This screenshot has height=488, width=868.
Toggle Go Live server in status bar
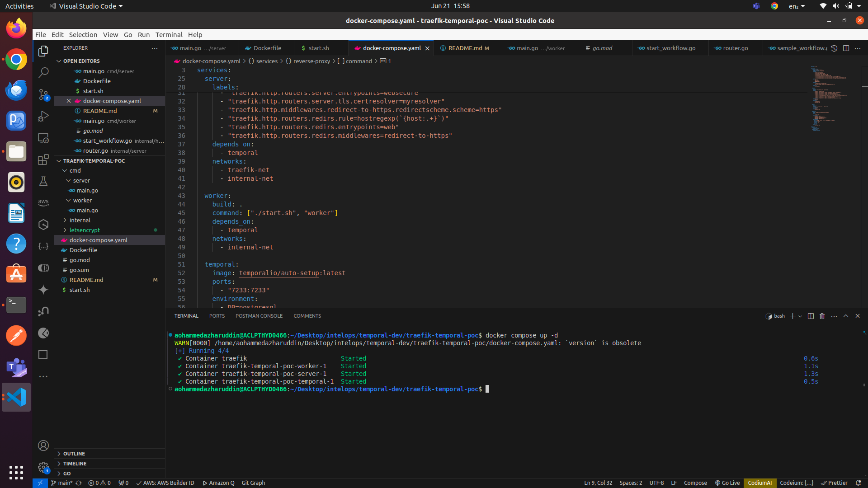727,483
